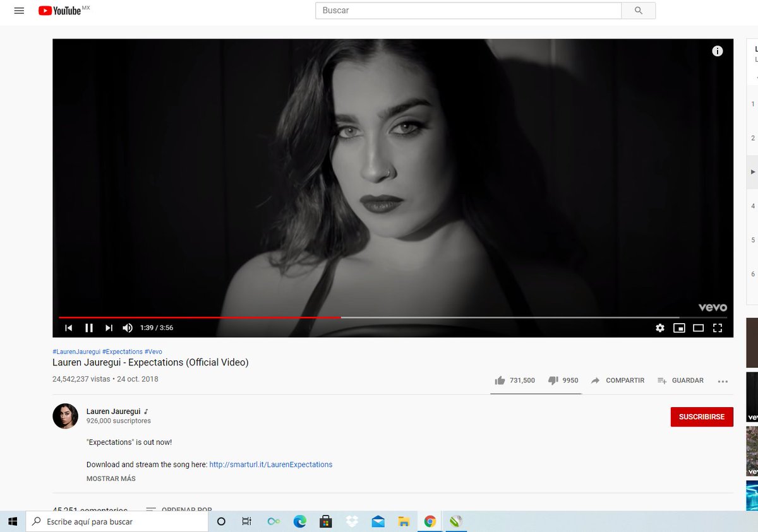Image resolution: width=758 pixels, height=532 pixels.
Task: Open the video info card icon
Action: [718, 51]
